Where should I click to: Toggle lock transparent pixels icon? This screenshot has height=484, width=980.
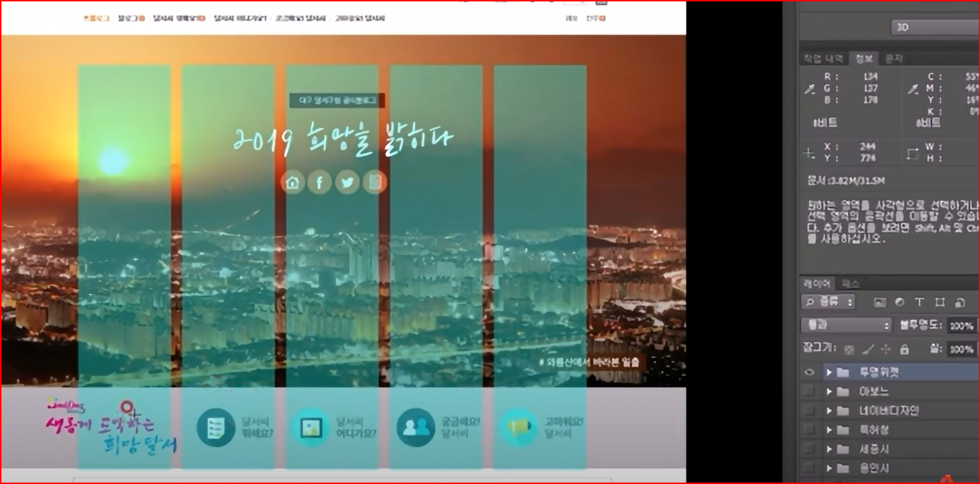(849, 349)
